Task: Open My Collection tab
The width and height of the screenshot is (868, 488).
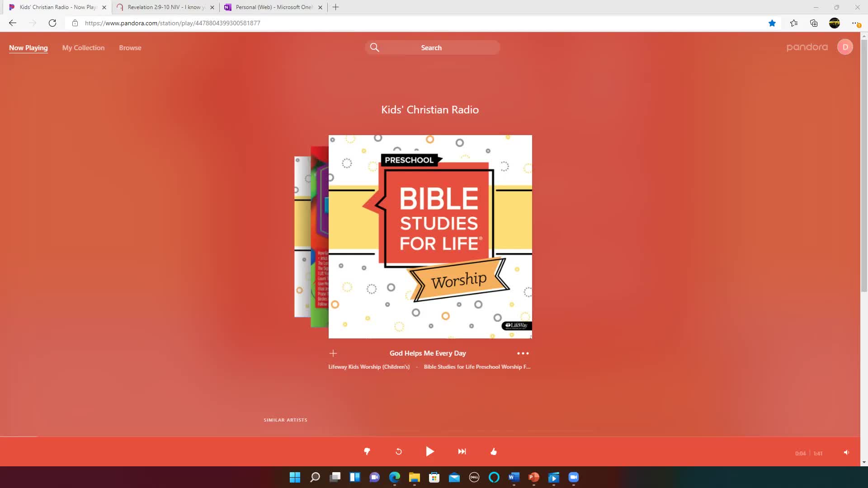Action: [x=83, y=48]
